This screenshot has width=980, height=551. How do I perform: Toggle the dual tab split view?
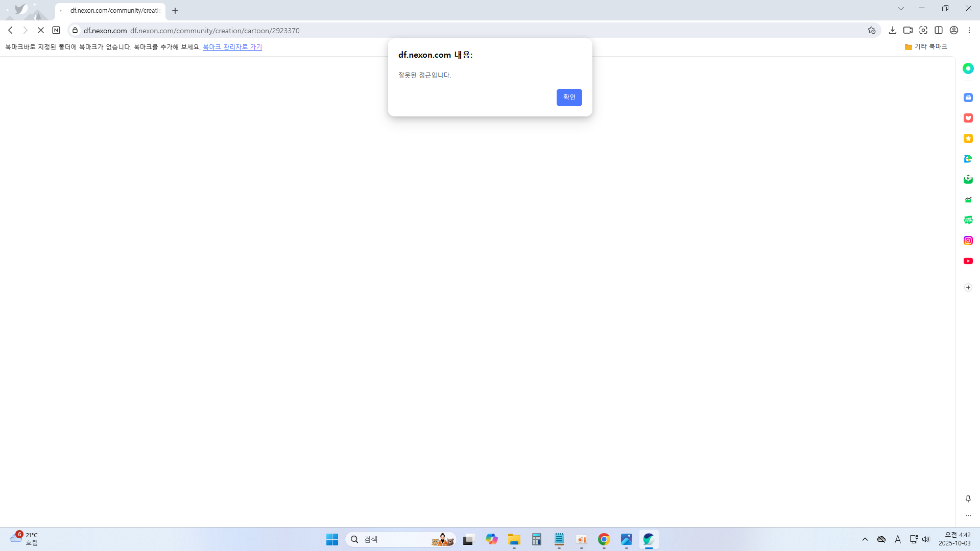click(x=938, y=31)
